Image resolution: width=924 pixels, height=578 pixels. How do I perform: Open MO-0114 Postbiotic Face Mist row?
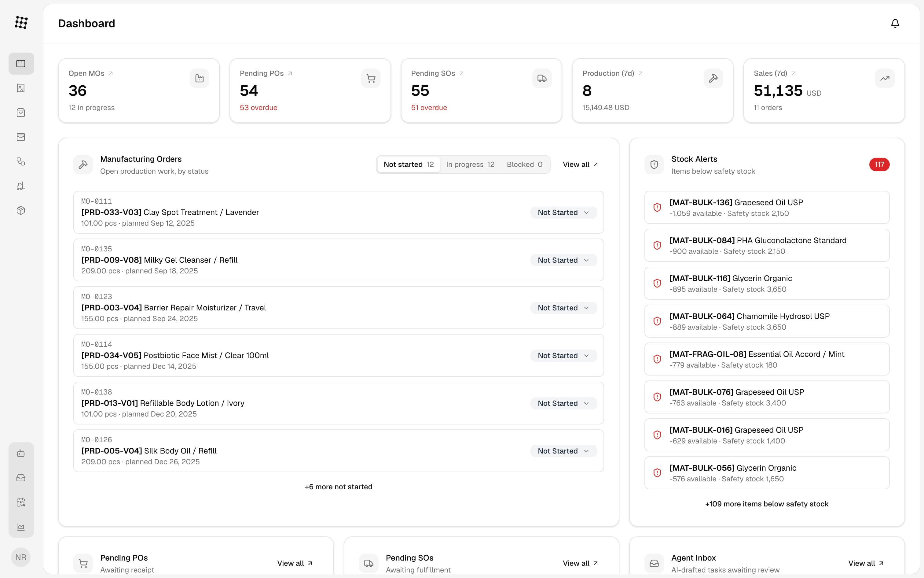(338, 355)
